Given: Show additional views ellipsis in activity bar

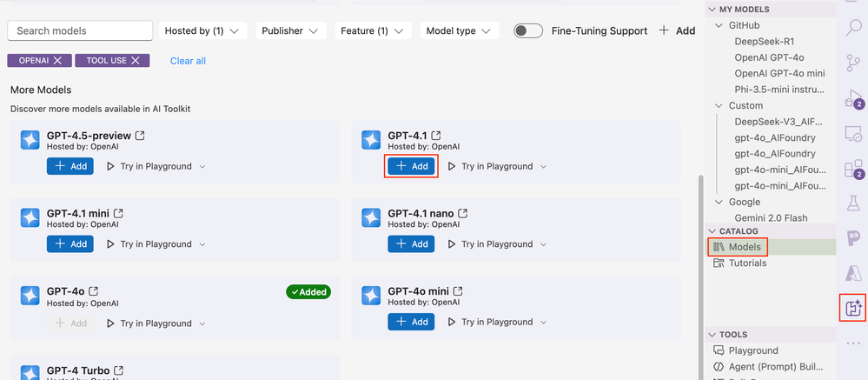Looking at the screenshot, I should coord(853,343).
